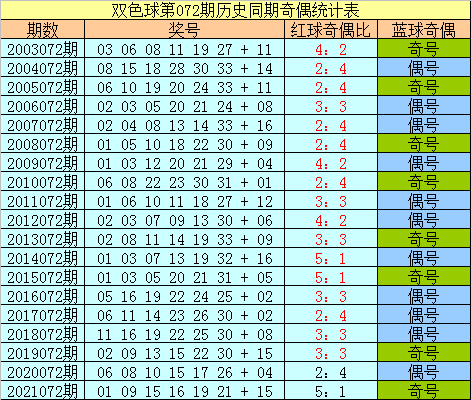Image resolution: width=471 pixels, height=400 pixels.
Task: Click 偶号 cell in 2016072期 row
Action: 424,296
